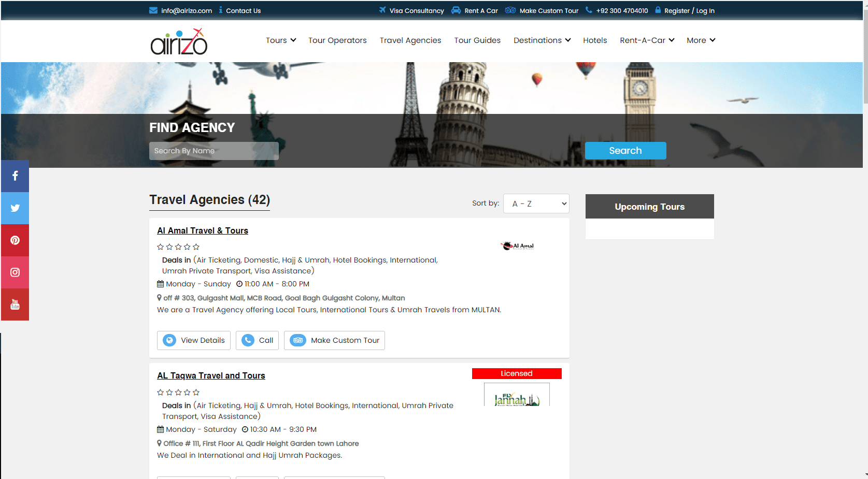
Task: Click the envelope icon beside info@airizo.com
Action: pyautogui.click(x=153, y=10)
